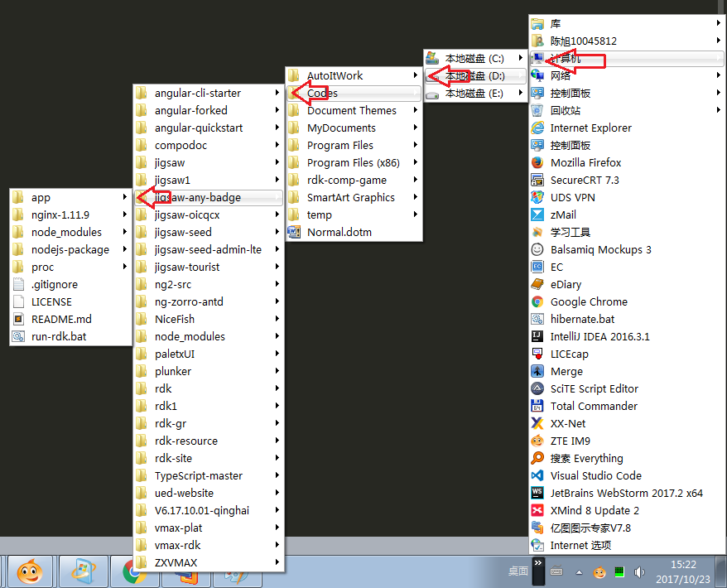Launch the Google Chrome menu icon
The image size is (727, 588).
[537, 302]
